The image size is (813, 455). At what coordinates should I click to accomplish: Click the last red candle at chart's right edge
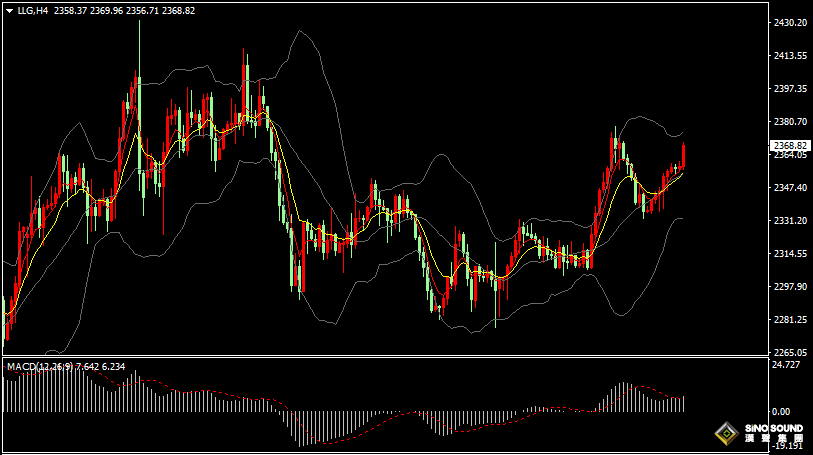(x=684, y=155)
